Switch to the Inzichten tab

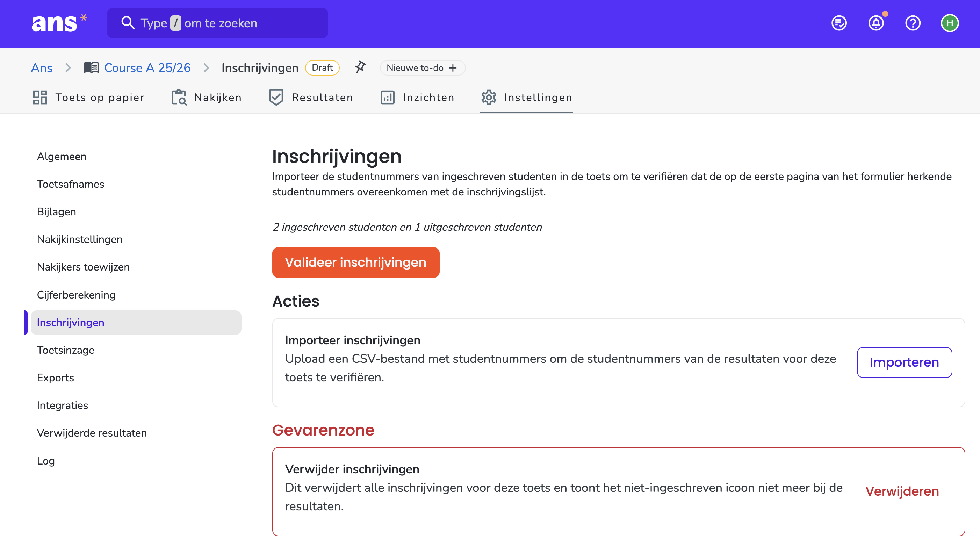pyautogui.click(x=417, y=98)
